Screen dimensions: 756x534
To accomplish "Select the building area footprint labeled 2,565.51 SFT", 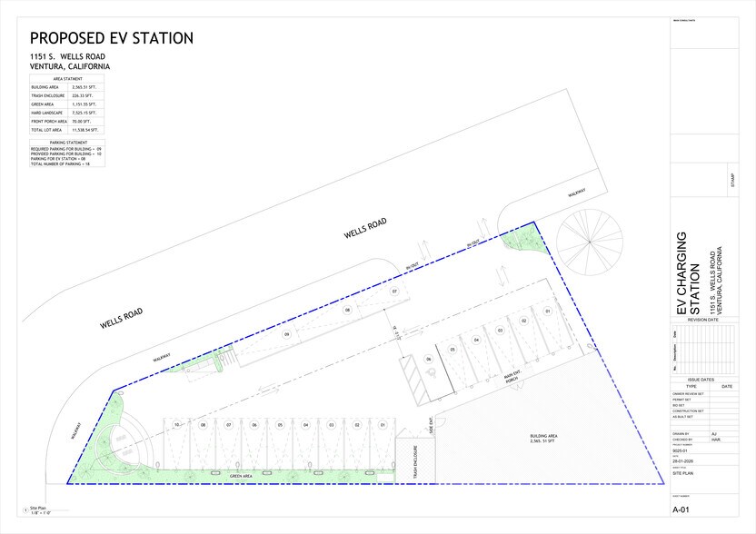I will (544, 438).
